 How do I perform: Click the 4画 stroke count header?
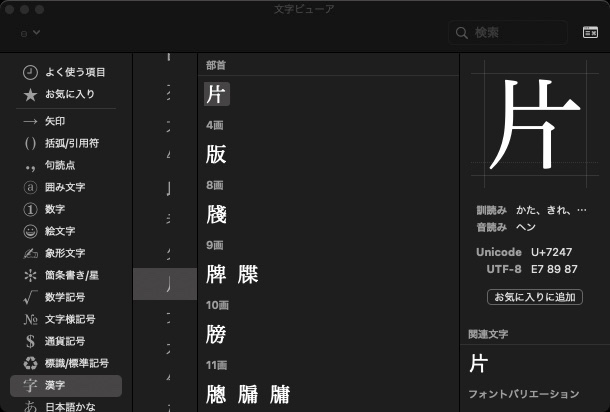pyautogui.click(x=215, y=125)
